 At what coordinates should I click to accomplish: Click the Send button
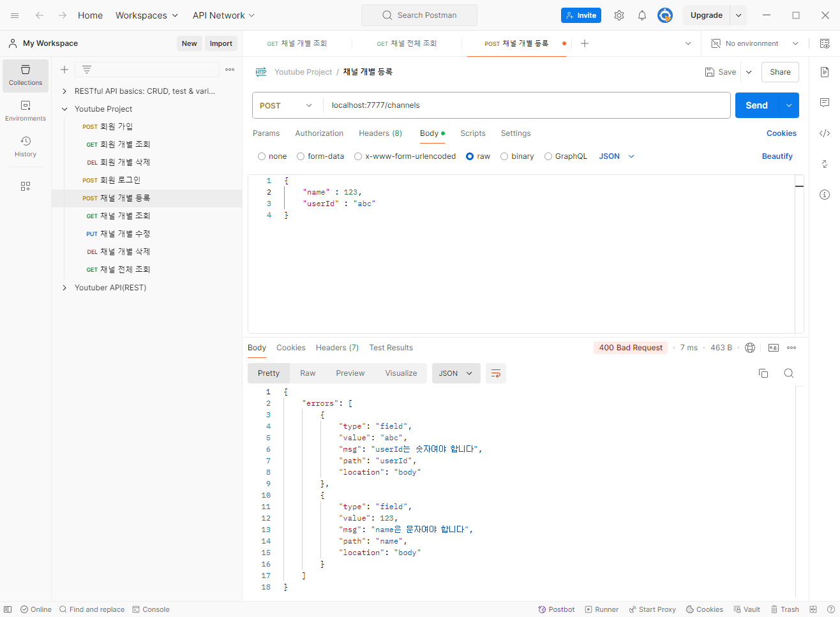click(757, 105)
